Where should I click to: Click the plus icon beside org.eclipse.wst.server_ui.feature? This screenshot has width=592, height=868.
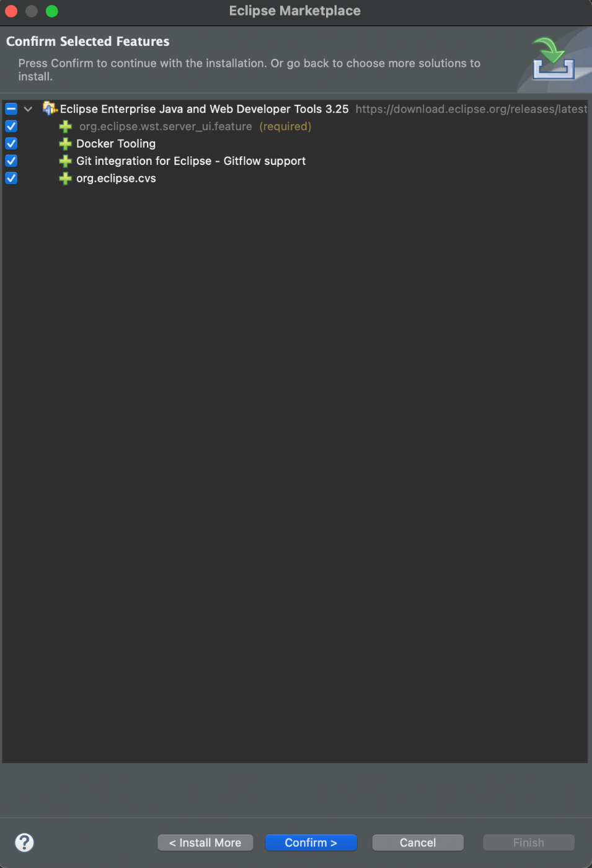coord(65,126)
